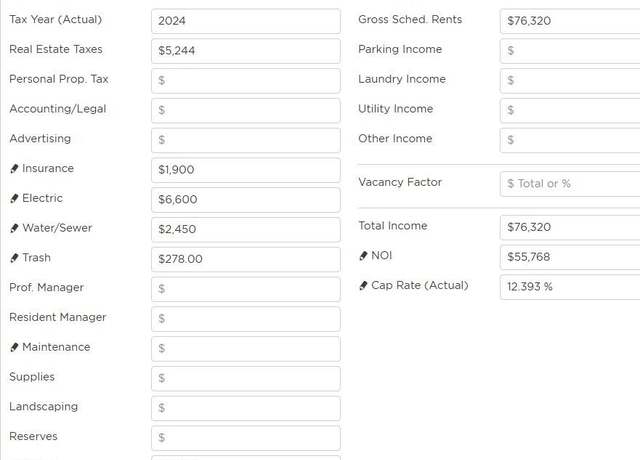Focus the Parking Income input

[570, 51]
